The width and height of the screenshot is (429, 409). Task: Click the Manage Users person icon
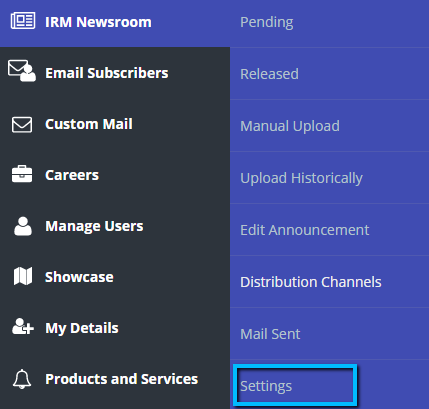23,226
